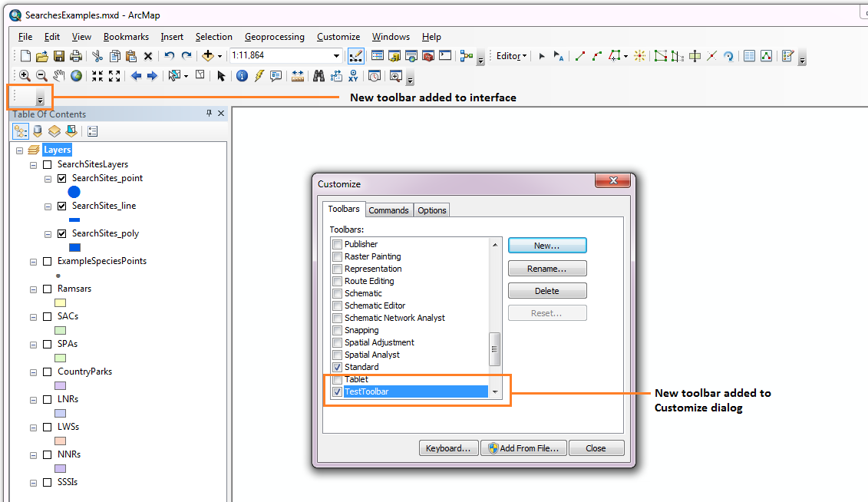Image resolution: width=868 pixels, height=502 pixels.
Task: Click the Delete button in Customize dialog
Action: [x=547, y=291]
